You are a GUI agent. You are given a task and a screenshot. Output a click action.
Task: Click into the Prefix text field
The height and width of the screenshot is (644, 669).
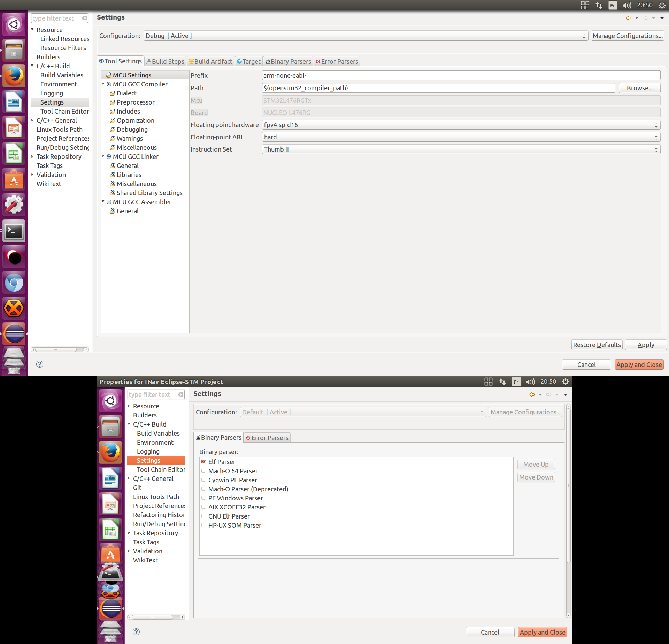pyautogui.click(x=461, y=76)
